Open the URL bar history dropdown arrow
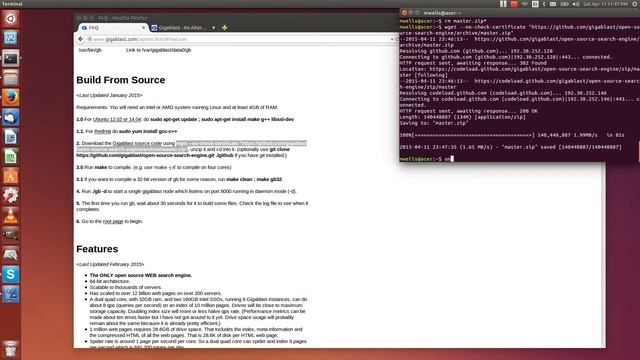Image resolution: width=640 pixels, height=360 pixels. pos(392,39)
